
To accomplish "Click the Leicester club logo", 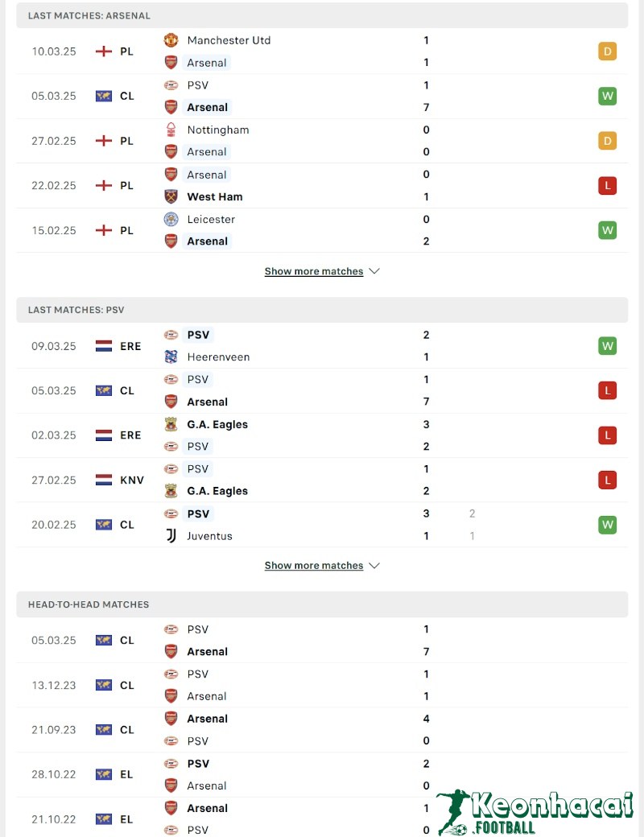I will coord(170,219).
